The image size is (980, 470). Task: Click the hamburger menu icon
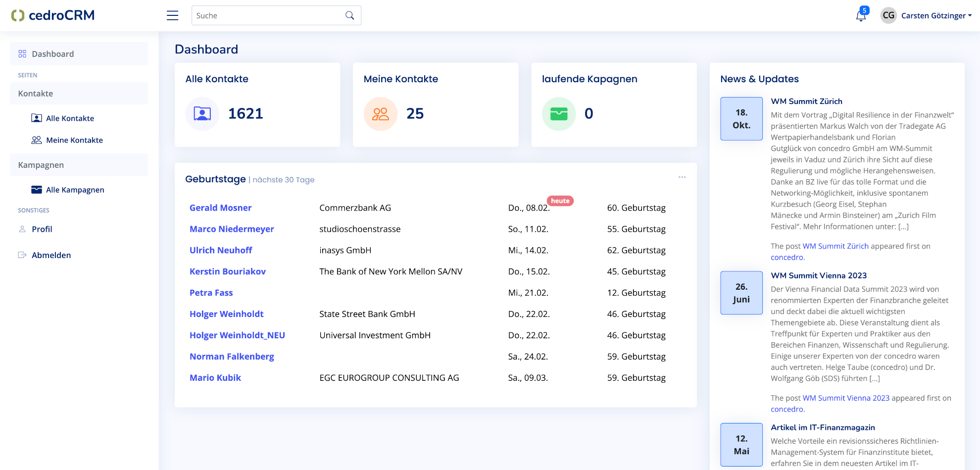pyautogui.click(x=172, y=15)
